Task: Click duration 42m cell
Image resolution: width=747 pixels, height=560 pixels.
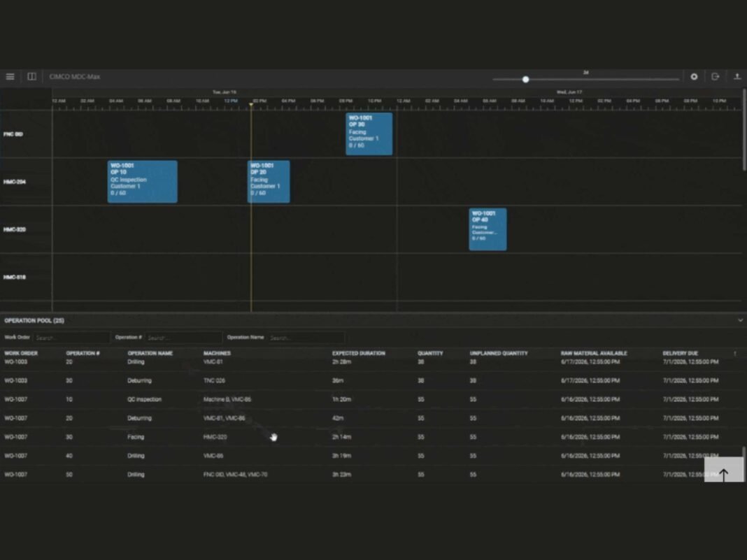Action: tap(338, 418)
